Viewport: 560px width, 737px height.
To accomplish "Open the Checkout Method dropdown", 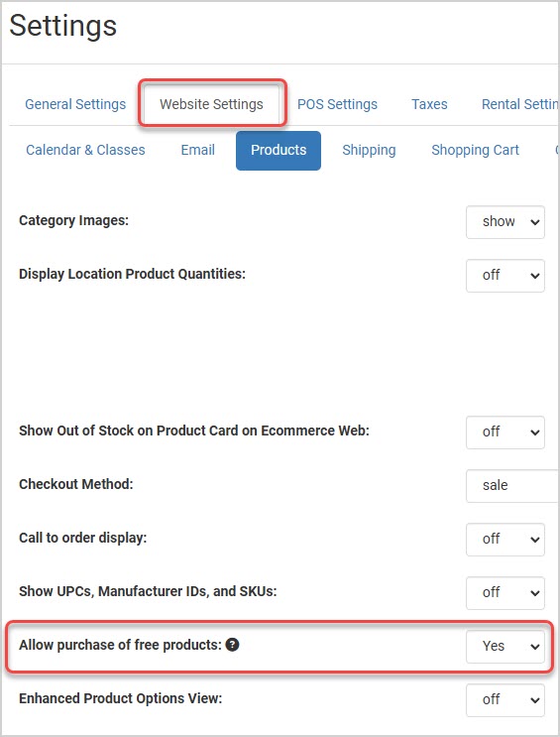I will point(512,485).
